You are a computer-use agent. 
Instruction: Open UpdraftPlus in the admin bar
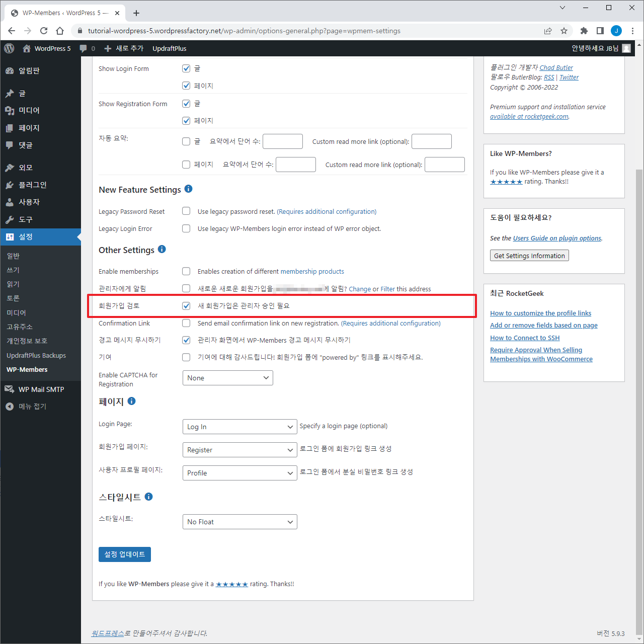170,48
